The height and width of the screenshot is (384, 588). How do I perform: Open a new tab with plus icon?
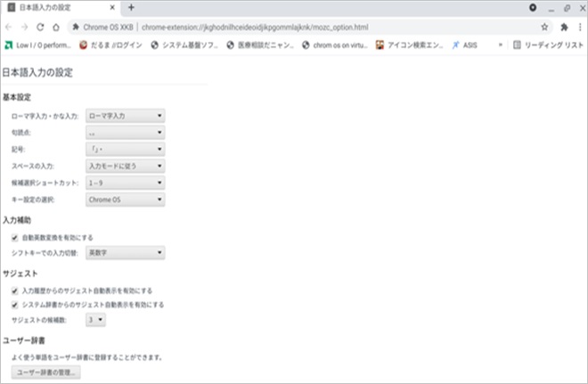(x=131, y=8)
